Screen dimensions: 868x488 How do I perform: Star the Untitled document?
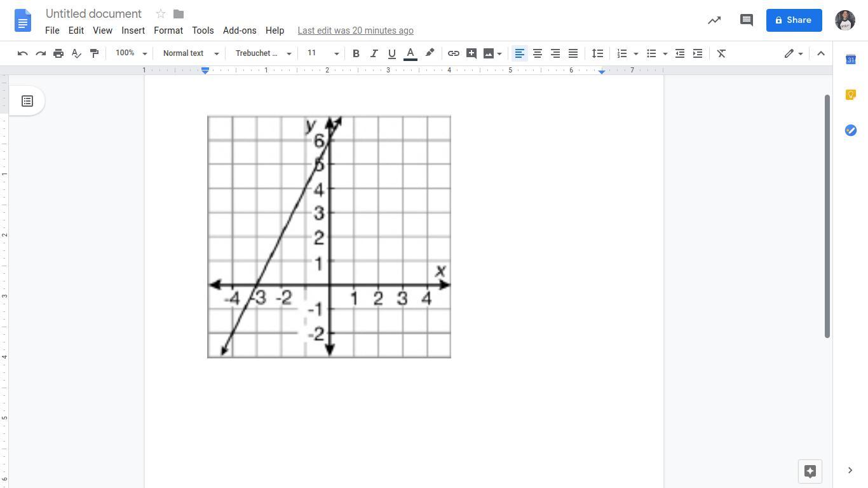[x=161, y=14]
